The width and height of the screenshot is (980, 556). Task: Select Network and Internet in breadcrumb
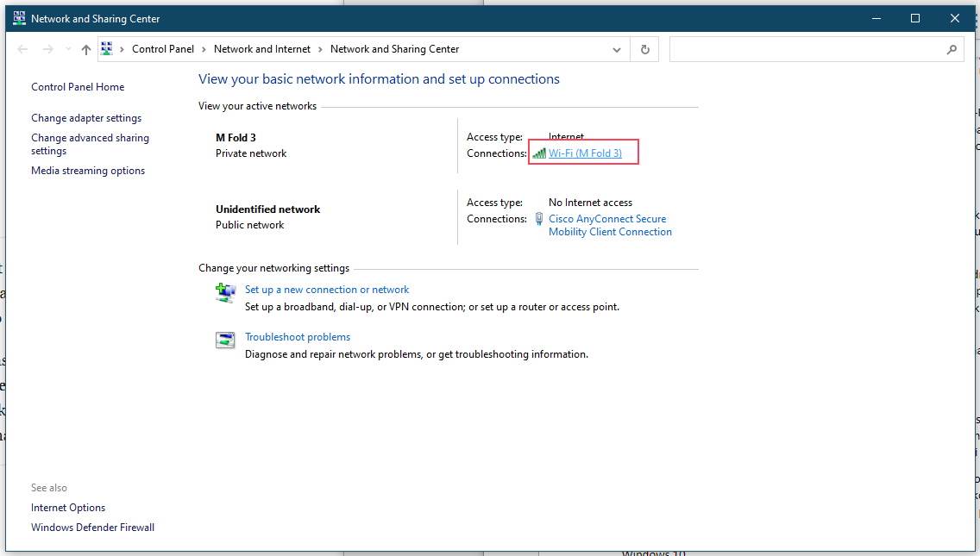[261, 49]
